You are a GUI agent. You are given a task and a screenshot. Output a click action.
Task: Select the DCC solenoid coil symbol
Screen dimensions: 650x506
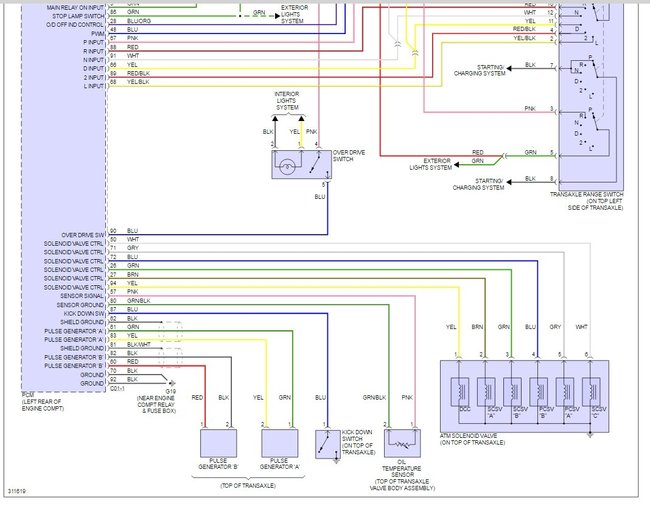[460, 392]
